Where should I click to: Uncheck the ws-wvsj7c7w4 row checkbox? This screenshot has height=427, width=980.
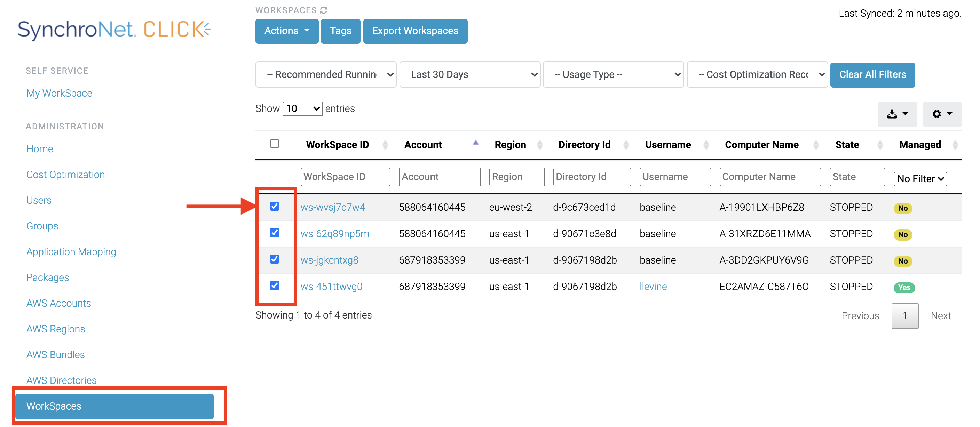[274, 206]
